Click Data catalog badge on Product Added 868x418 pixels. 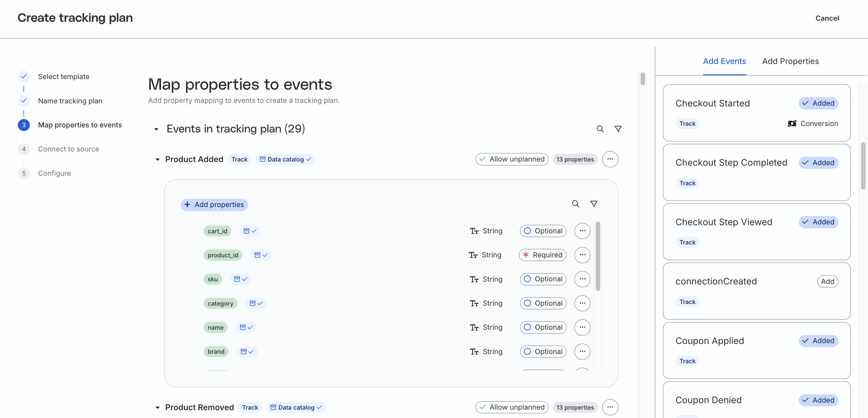pos(285,159)
